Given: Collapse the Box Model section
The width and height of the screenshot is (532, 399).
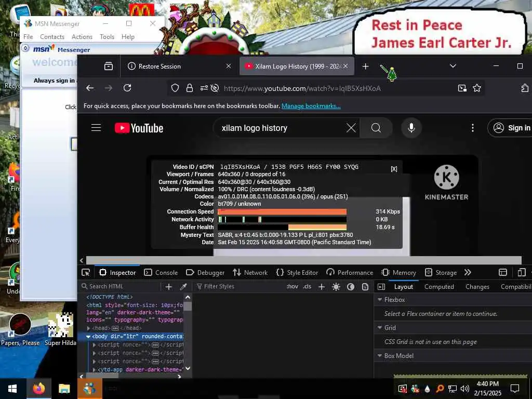Looking at the screenshot, I should pyautogui.click(x=380, y=355).
